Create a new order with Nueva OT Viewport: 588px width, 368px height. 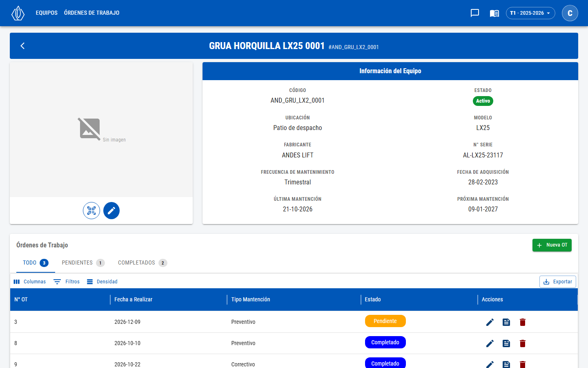tap(552, 245)
